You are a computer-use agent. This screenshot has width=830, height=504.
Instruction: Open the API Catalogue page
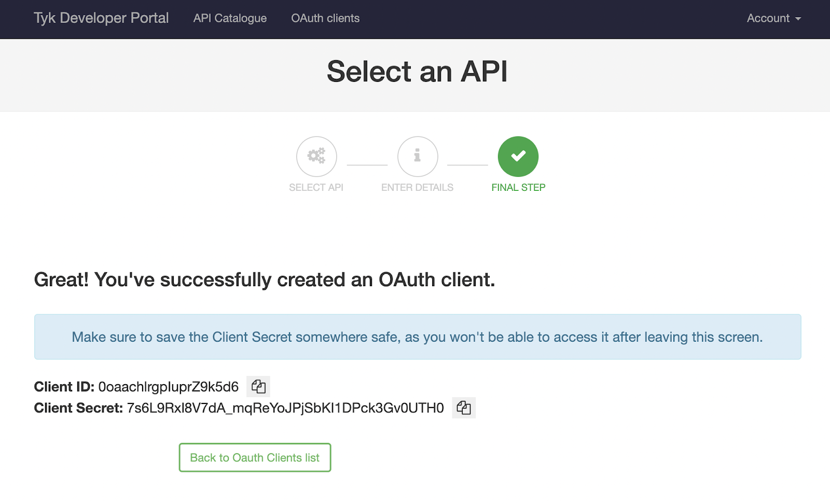tap(230, 18)
